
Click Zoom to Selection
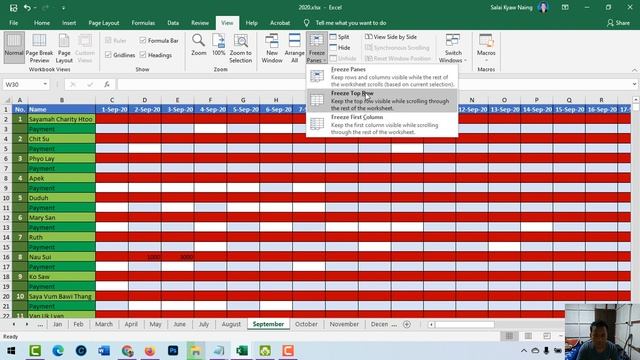tap(240, 48)
